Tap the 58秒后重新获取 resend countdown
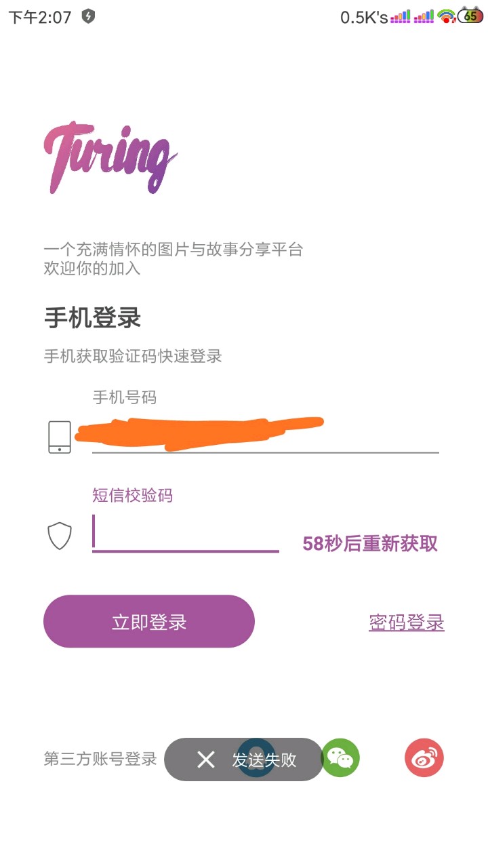Viewport: 488px width, 868px height. [370, 543]
